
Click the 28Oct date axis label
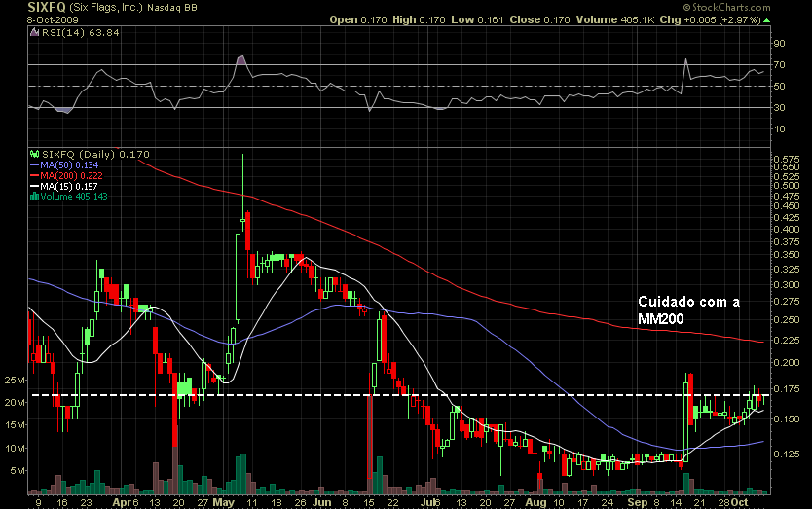733,502
